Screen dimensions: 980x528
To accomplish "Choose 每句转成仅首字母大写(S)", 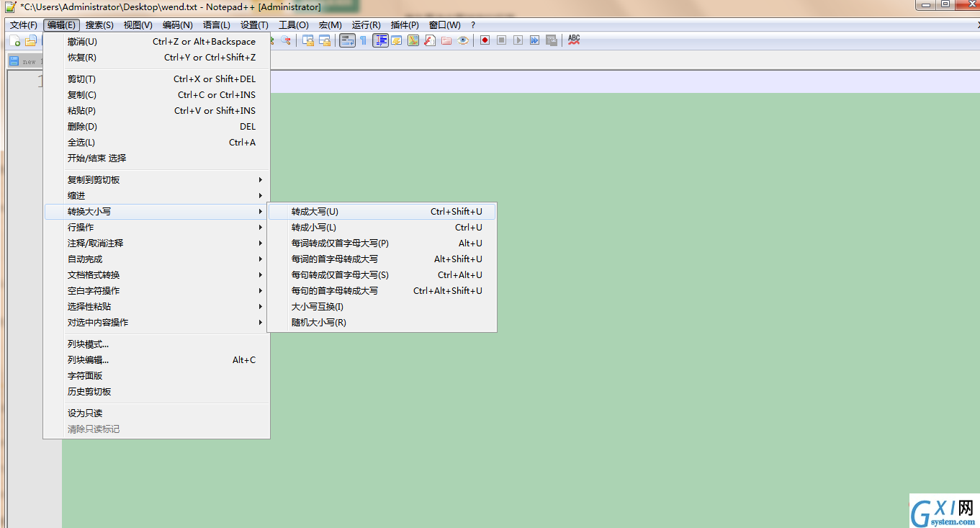I will [382, 275].
